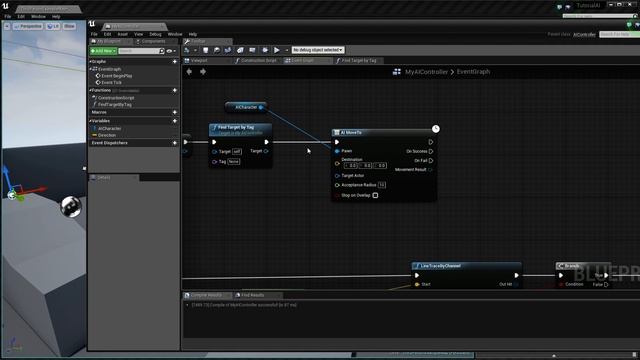This screenshot has width=640, height=360.
Task: Click the Compile toolbar icon
Action: point(187,50)
